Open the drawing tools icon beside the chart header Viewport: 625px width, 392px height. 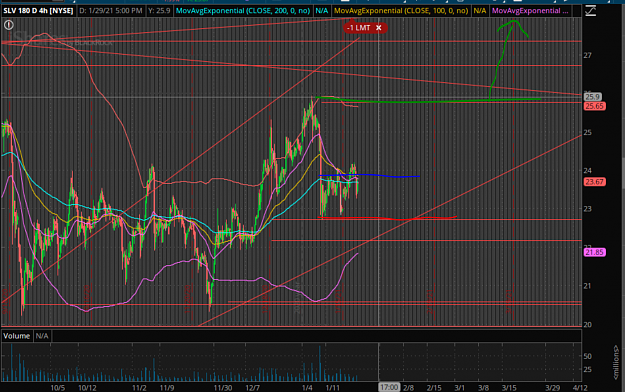point(590,11)
